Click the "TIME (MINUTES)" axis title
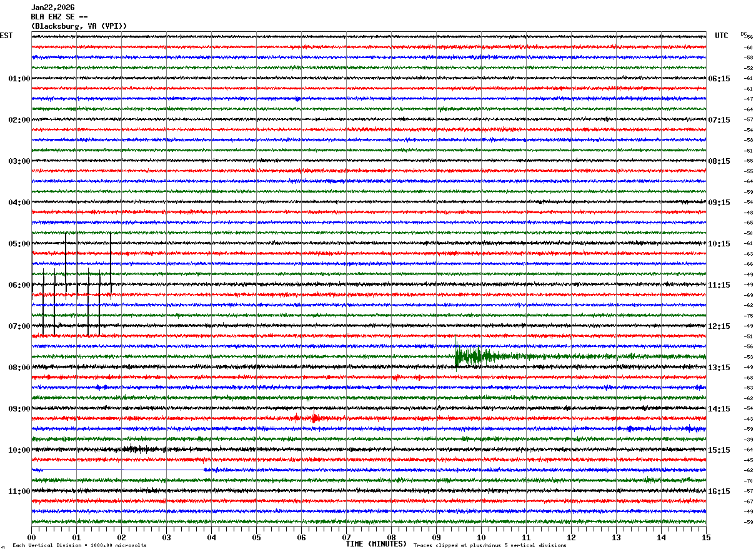This screenshot has width=756, height=554. coord(376,544)
